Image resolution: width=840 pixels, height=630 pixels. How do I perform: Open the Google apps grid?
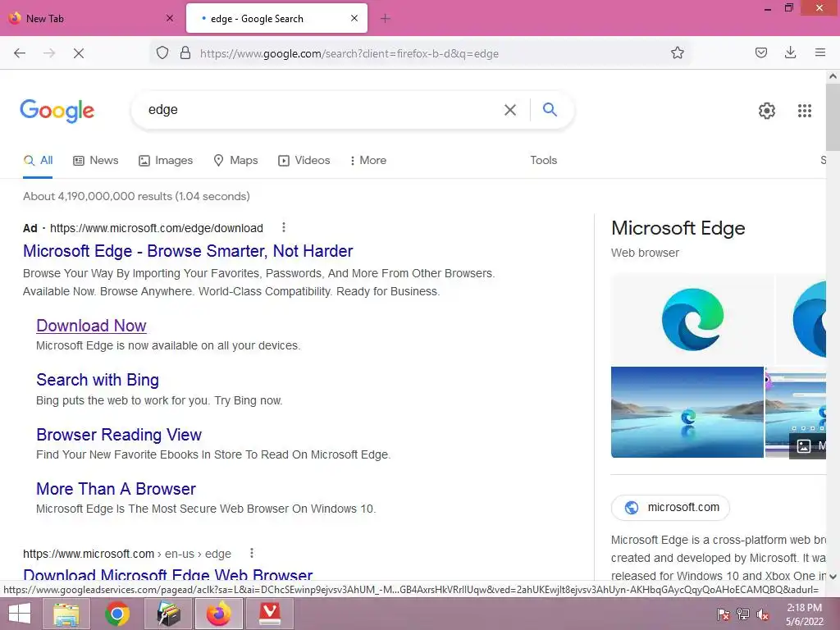(804, 111)
